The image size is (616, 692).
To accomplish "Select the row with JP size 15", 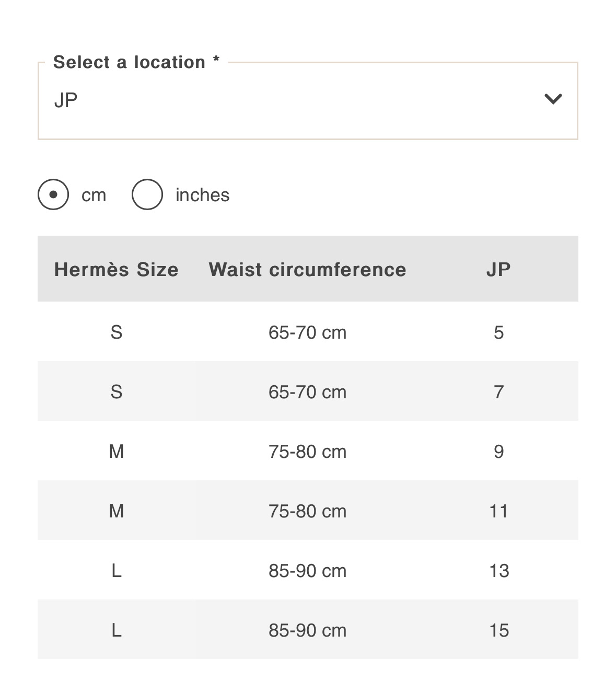I will pos(308,629).
